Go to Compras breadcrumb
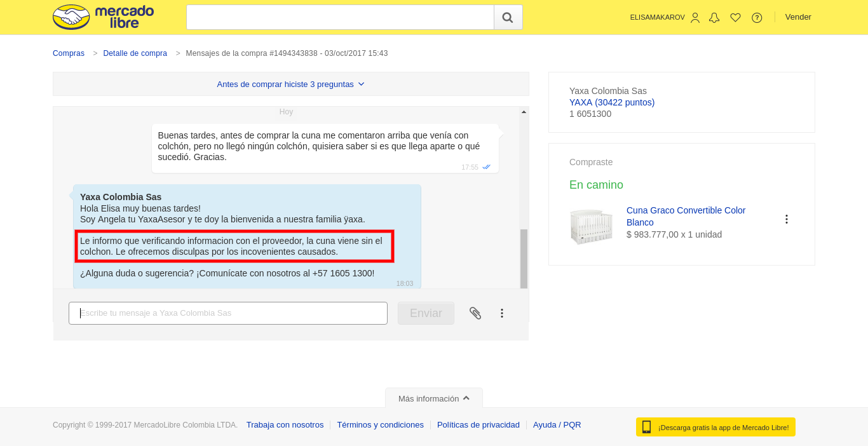The height and width of the screenshot is (446, 868). pos(69,53)
